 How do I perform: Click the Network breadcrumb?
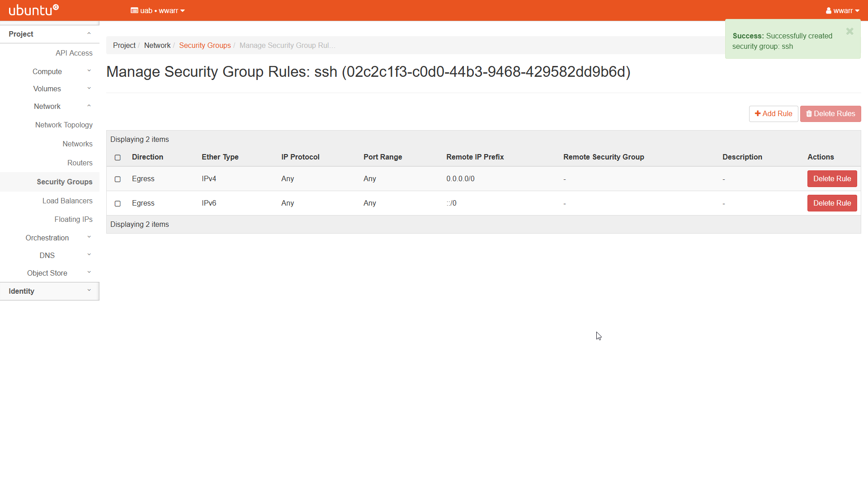(x=157, y=45)
